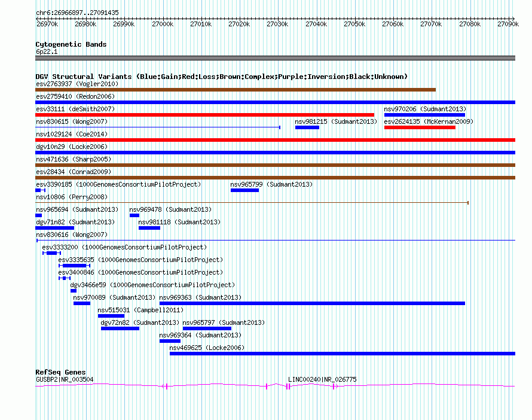Click the 27000k ruler position label

pos(163,24)
